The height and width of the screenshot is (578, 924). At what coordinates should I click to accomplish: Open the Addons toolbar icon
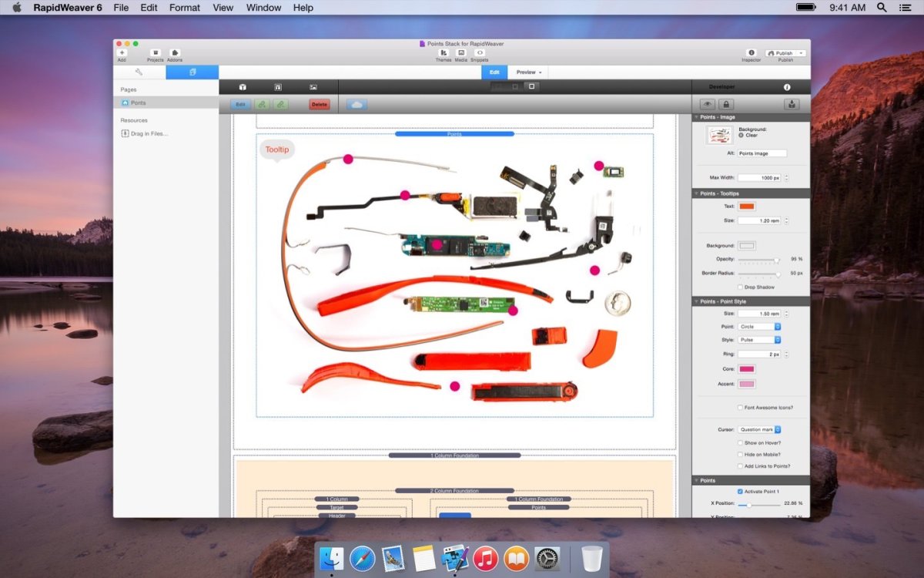[175, 52]
